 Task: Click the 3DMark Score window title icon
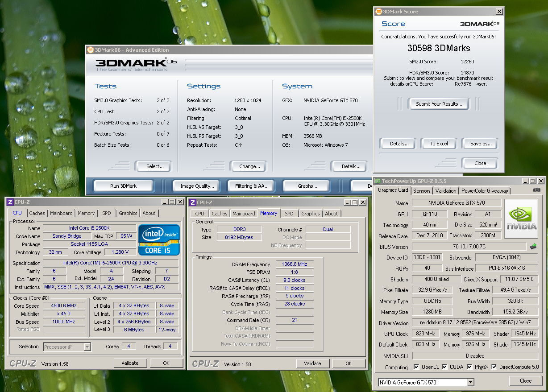point(378,12)
